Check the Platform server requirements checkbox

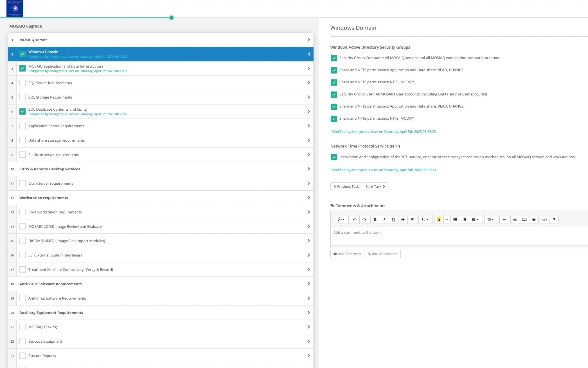pyautogui.click(x=22, y=155)
